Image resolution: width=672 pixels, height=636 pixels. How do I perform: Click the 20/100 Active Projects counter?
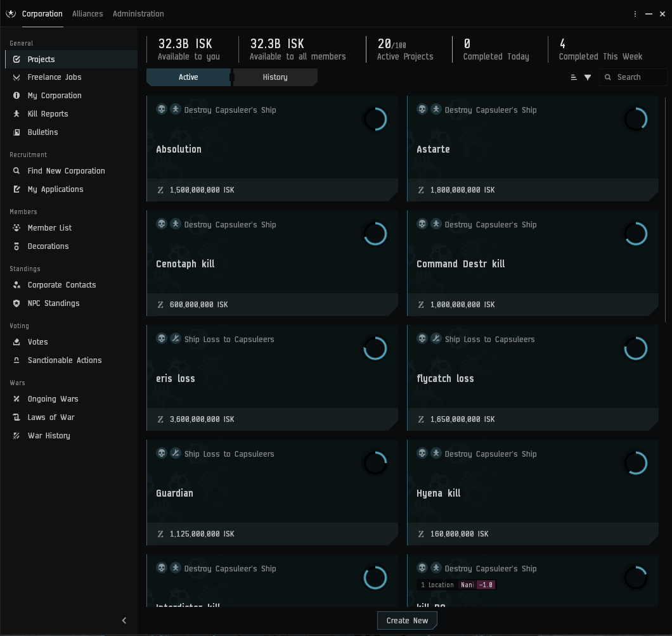pos(405,49)
